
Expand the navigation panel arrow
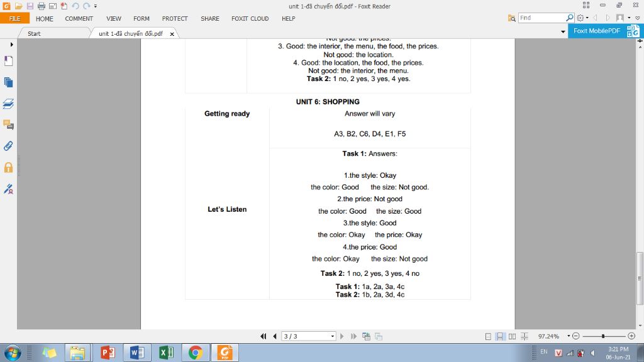[x=11, y=45]
